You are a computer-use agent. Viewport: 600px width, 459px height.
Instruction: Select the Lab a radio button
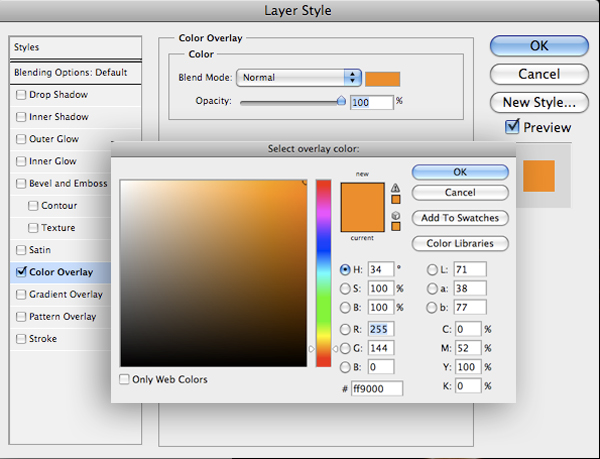click(x=432, y=288)
